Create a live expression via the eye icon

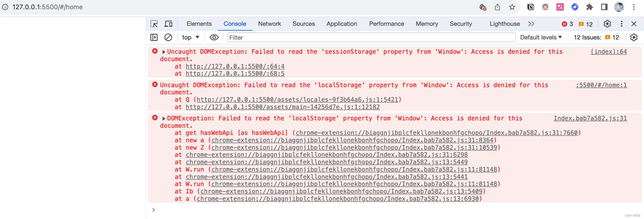pyautogui.click(x=214, y=38)
